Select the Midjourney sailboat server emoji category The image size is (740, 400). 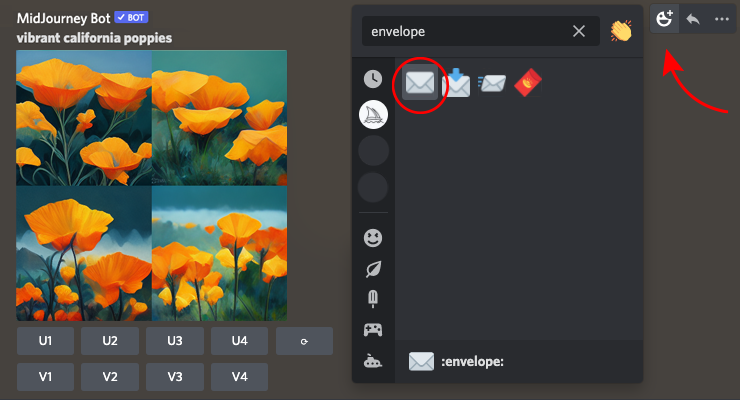[373, 115]
